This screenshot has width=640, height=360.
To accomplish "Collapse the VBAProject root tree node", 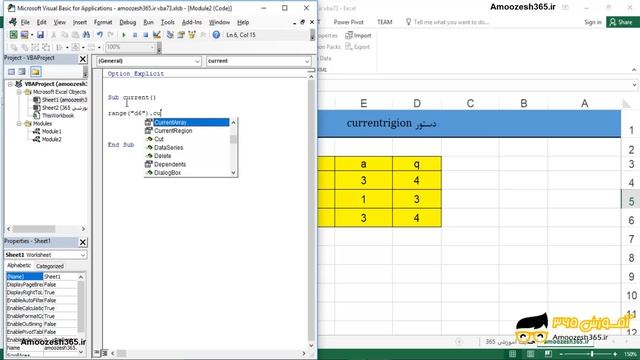I will tap(10, 84).
